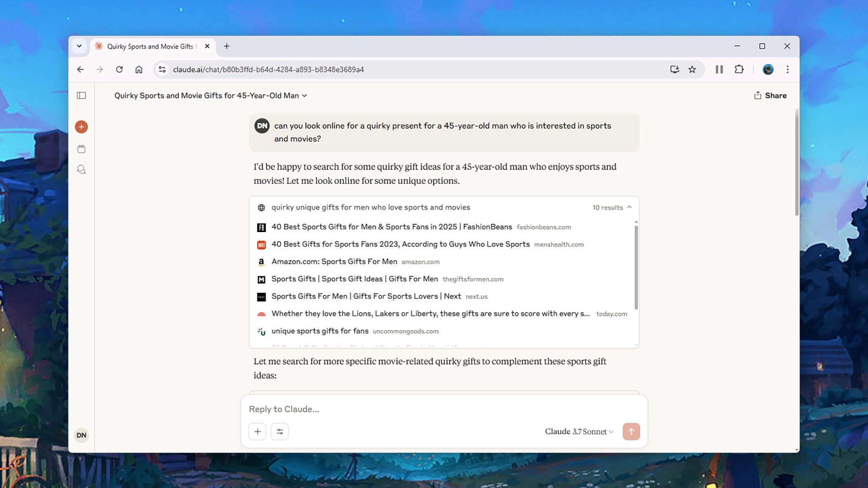Send message with the arrow button
The image size is (868, 488).
pos(631,432)
